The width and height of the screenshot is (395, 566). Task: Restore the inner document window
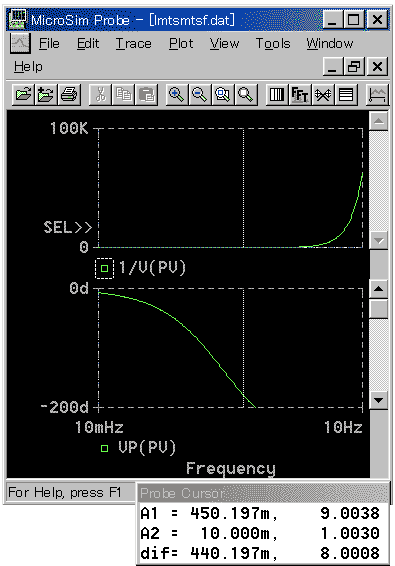click(x=354, y=67)
